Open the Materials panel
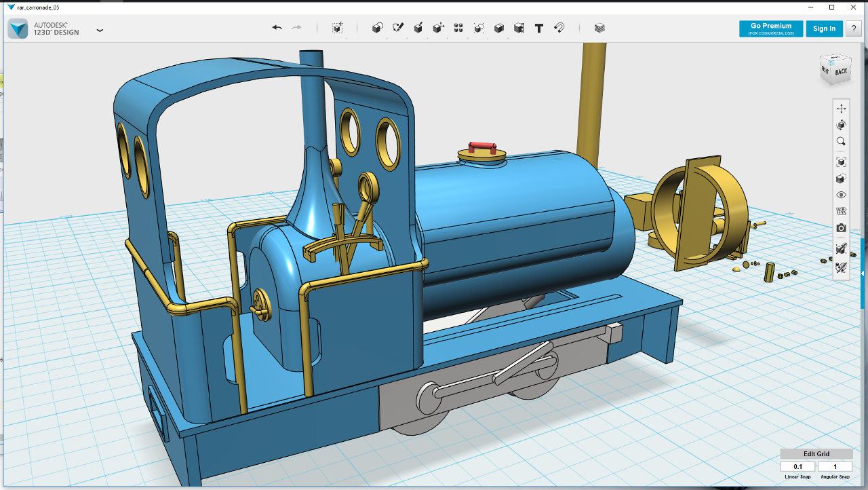Screen dimensions: 868x490 point(599,28)
